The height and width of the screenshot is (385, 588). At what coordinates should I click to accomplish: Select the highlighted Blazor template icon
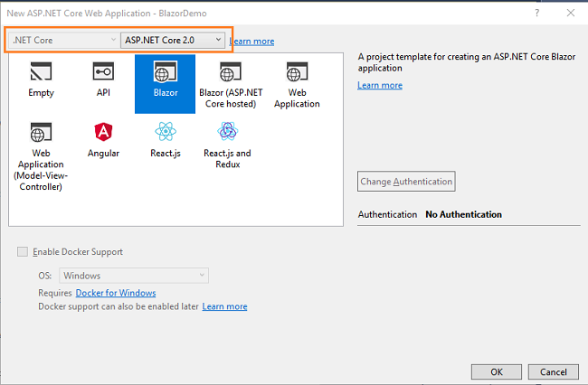pos(165,71)
